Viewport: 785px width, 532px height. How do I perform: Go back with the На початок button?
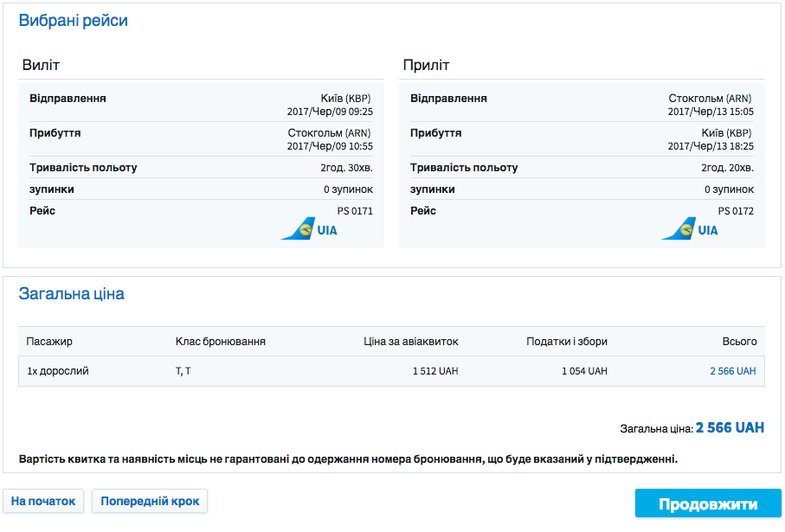(43, 502)
